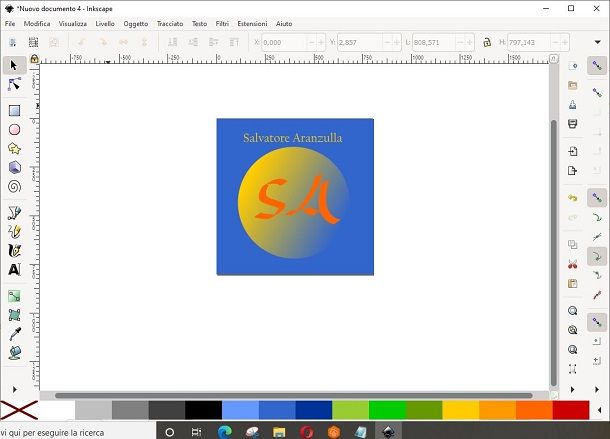Click Select All objects toolbar icon
The height and width of the screenshot is (439, 610).
(x=13, y=42)
